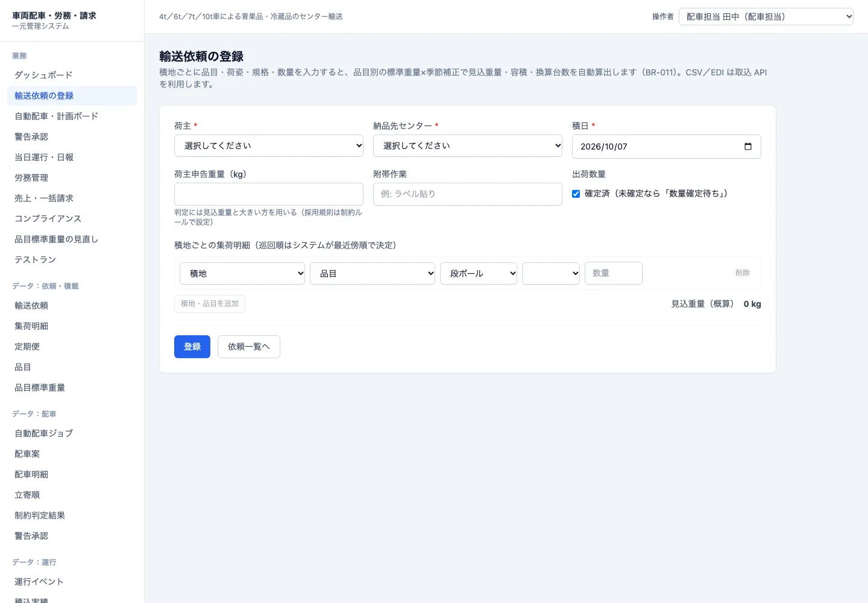This screenshot has height=603, width=868.
Task: Open 輸送依頼 under データ：依頼・積載
Action: click(x=72, y=306)
